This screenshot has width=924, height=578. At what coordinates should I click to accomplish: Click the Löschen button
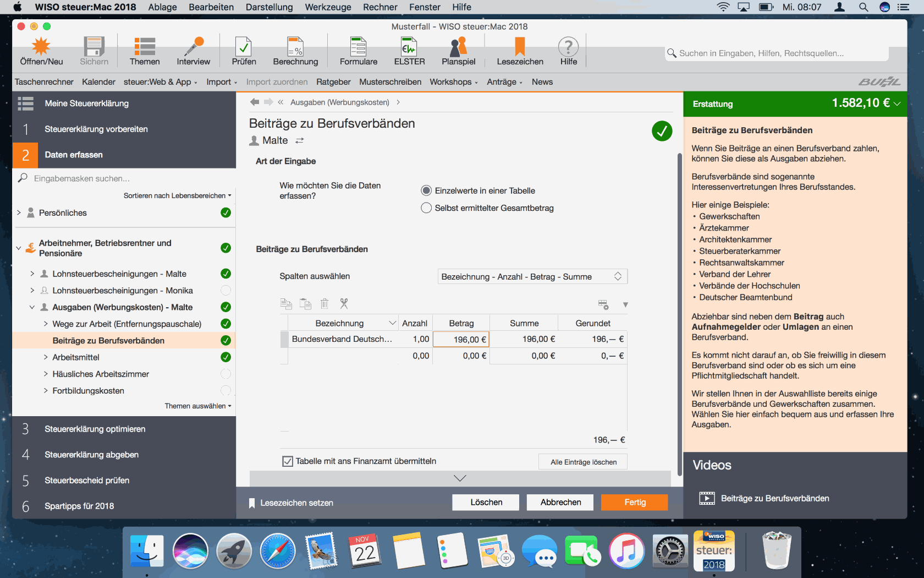[x=486, y=502]
